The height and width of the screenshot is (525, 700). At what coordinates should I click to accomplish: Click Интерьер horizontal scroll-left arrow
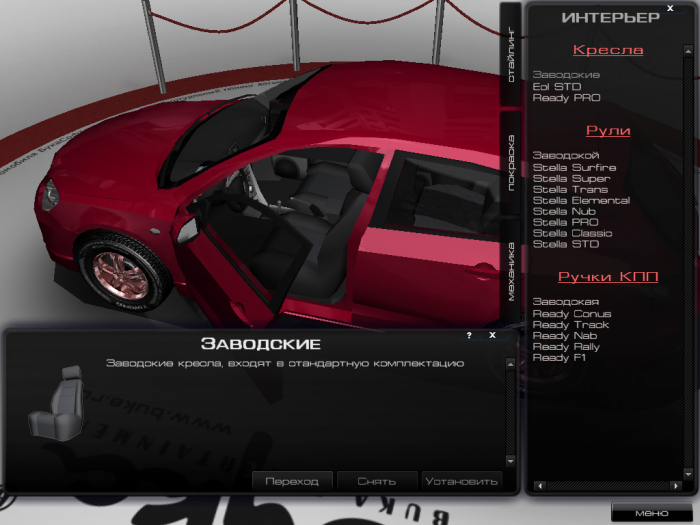click(540, 486)
